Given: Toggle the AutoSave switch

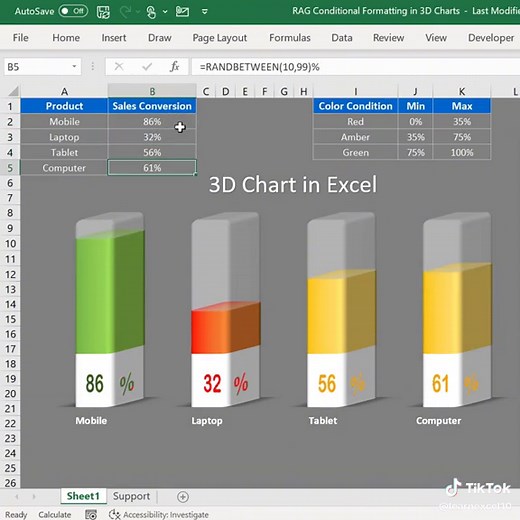Looking at the screenshot, I should pyautogui.click(x=73, y=11).
